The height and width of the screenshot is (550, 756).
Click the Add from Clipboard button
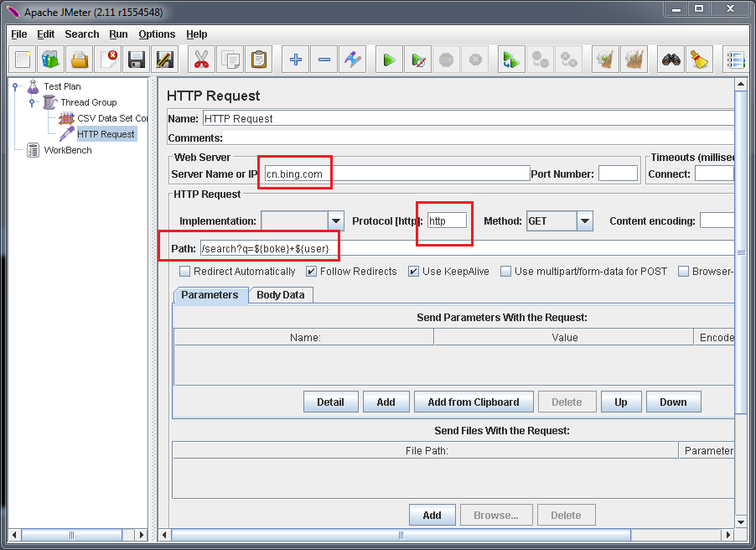474,402
